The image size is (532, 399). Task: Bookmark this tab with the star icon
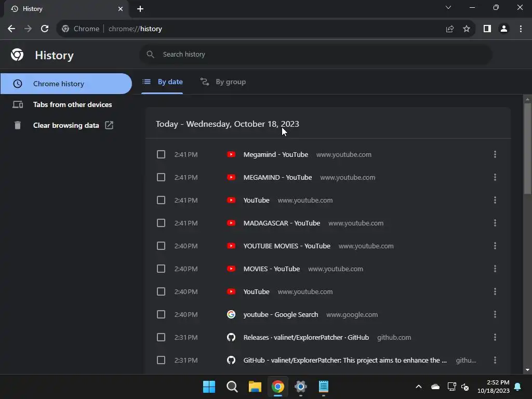click(x=467, y=29)
